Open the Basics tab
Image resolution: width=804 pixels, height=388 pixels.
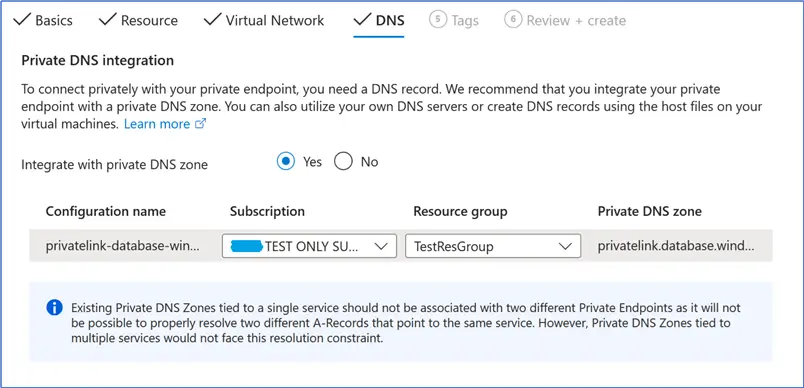click(43, 21)
